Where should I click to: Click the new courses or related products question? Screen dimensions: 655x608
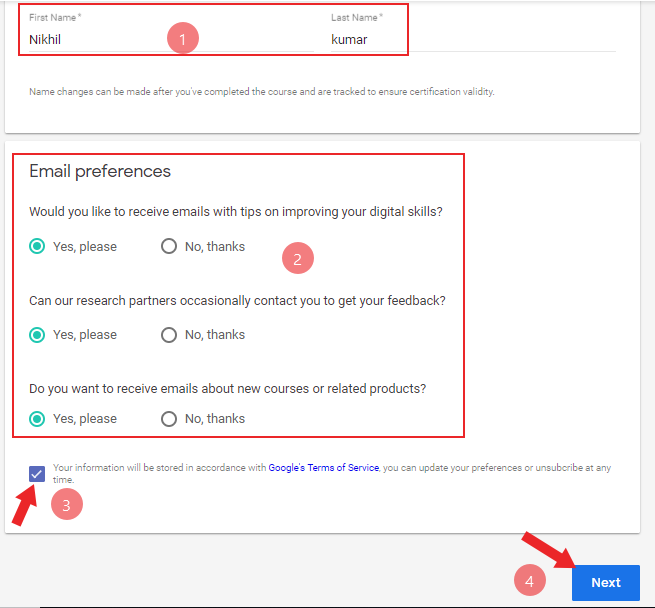227,389
